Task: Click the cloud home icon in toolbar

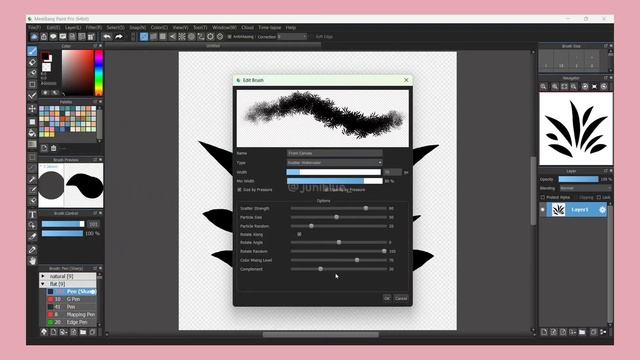Action: (x=34, y=37)
